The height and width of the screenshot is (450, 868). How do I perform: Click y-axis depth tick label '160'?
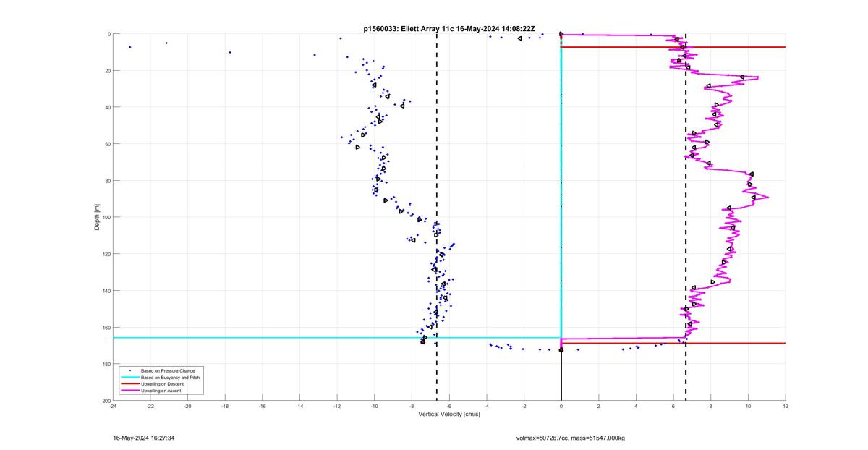(x=106, y=327)
